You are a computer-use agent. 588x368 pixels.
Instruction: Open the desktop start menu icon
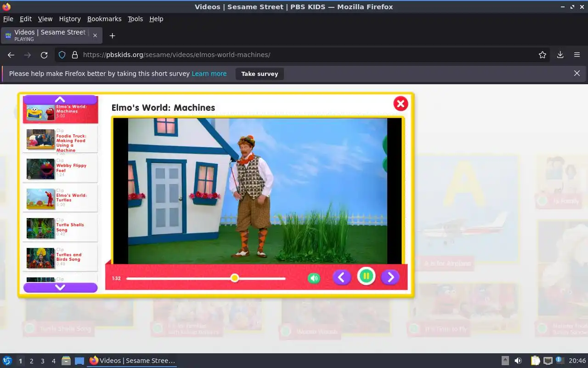[x=7, y=361]
